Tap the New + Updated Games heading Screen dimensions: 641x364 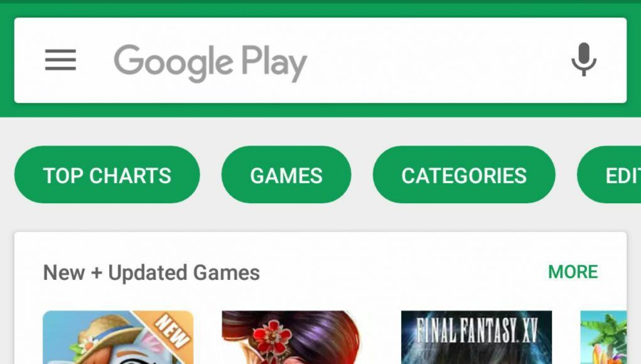[151, 273]
